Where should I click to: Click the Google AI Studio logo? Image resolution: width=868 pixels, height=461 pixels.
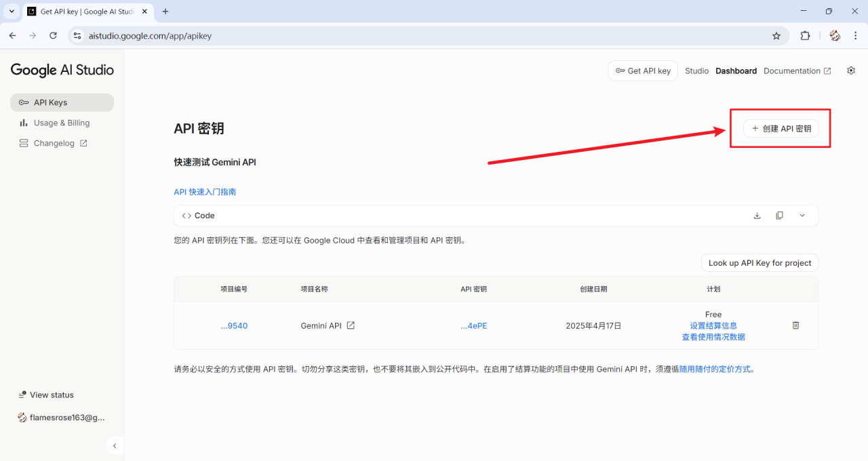pyautogui.click(x=62, y=70)
